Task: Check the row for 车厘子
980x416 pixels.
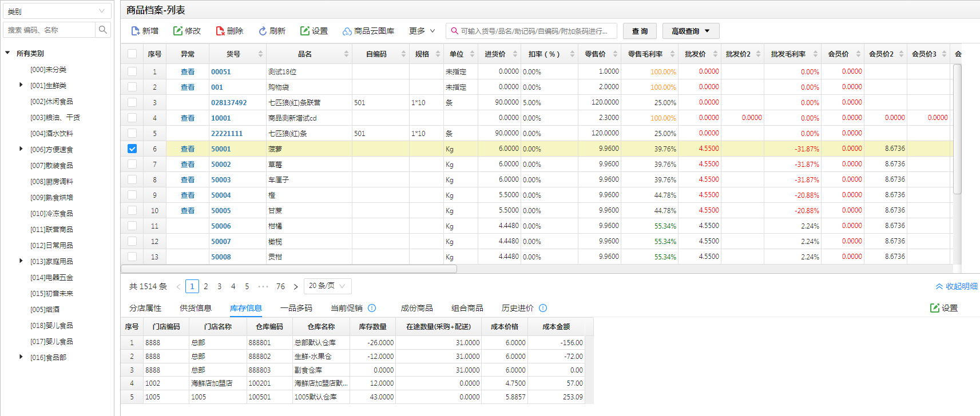Action: coord(132,179)
